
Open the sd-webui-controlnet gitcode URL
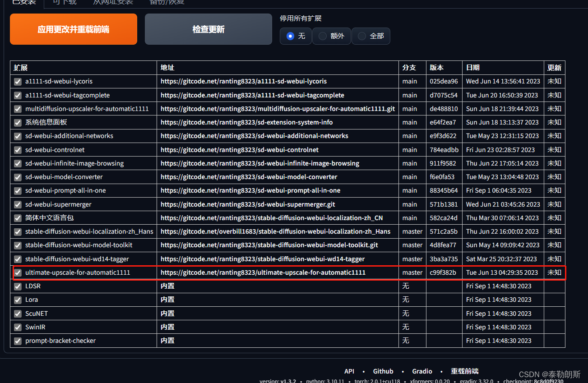pyautogui.click(x=240, y=150)
